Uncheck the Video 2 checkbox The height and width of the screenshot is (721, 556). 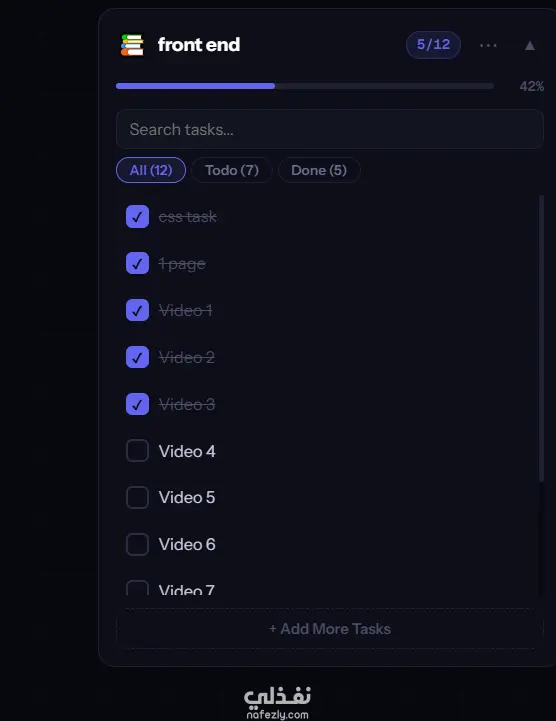138,357
